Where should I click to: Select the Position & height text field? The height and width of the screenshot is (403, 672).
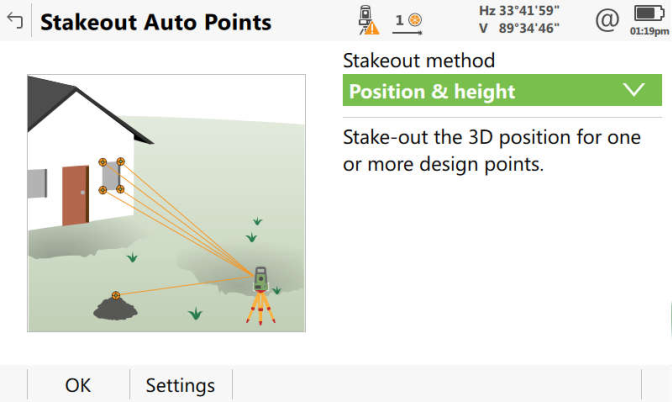pyautogui.click(x=432, y=91)
